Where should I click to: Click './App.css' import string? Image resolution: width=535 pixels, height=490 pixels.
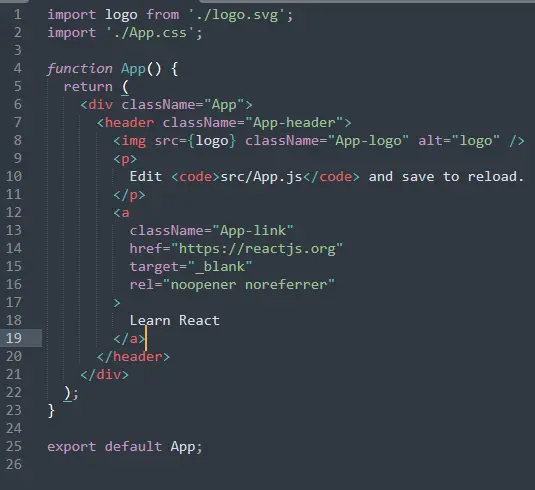pos(150,33)
